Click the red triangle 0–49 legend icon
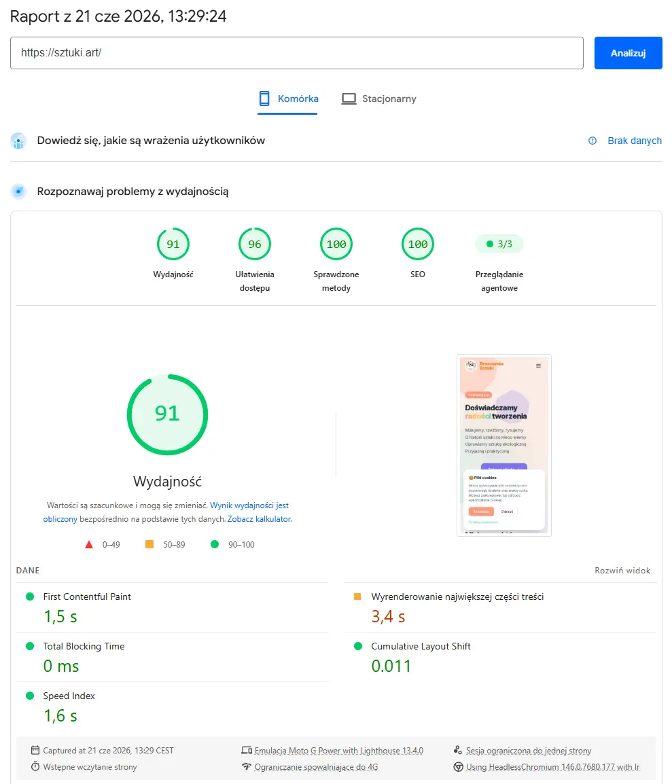The width and height of the screenshot is (672, 784). point(89,544)
